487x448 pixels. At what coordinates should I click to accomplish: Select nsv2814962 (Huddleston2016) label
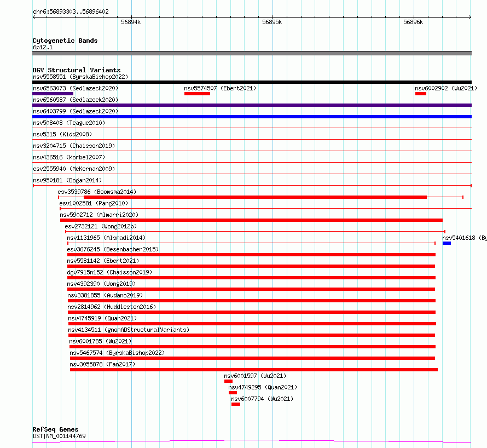(112, 307)
